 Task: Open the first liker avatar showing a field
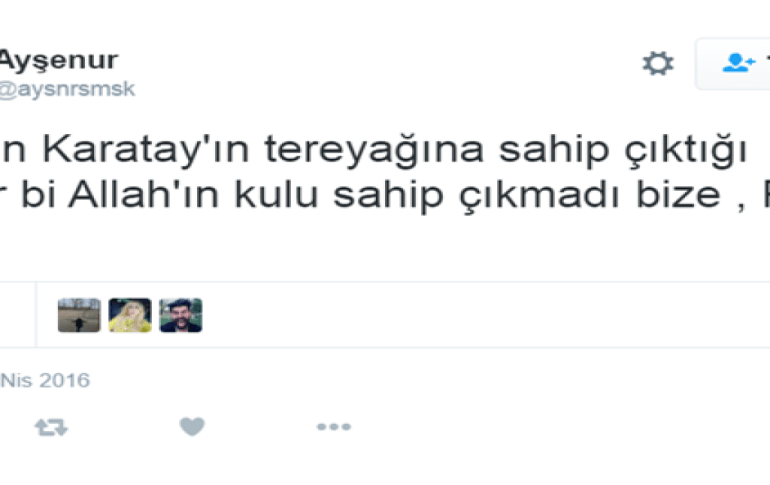pos(79,315)
